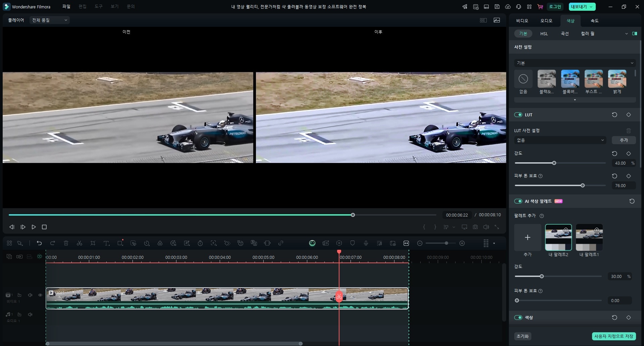The image size is (644, 346).
Task: Open the 내보내기 export dropdown arrow
Action: pyautogui.click(x=591, y=7)
